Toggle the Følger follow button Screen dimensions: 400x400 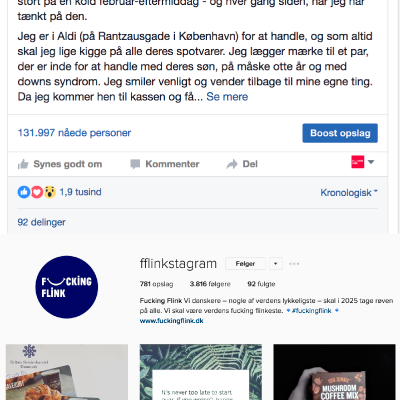point(245,264)
